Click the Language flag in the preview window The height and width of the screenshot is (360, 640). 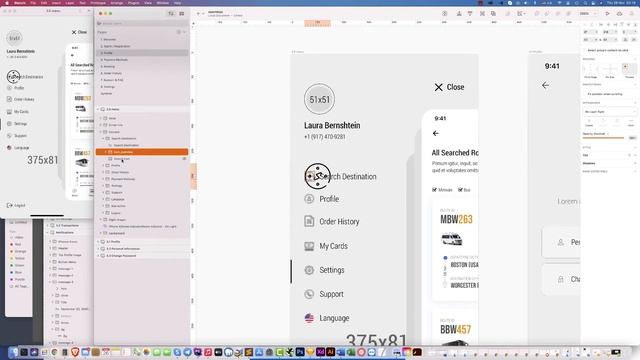click(x=9, y=148)
